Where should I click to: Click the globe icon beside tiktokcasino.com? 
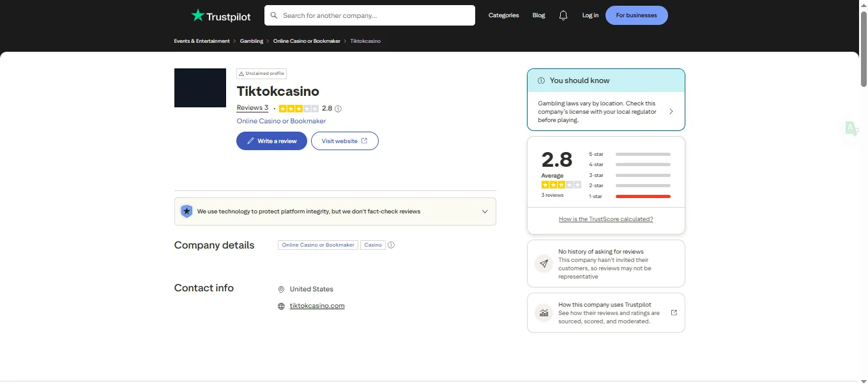281,306
